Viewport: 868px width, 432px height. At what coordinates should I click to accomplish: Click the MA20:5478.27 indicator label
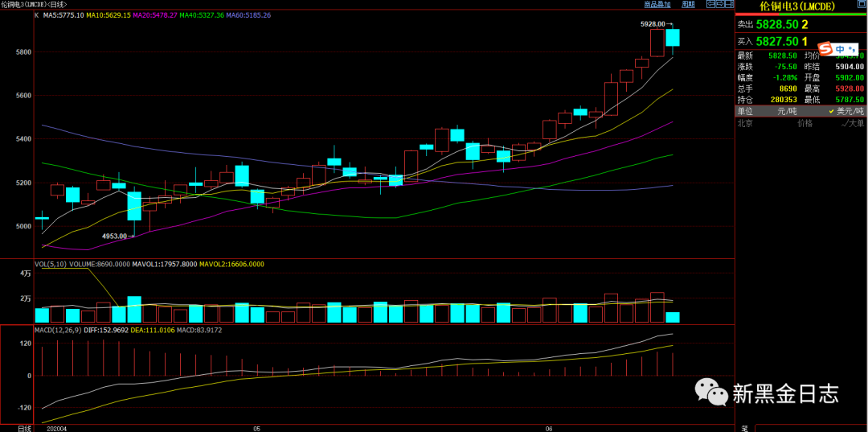155,15
